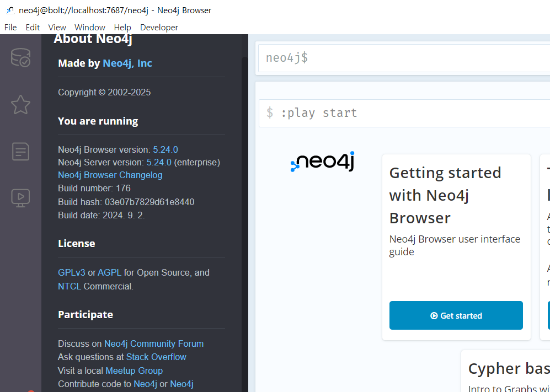Click the License heading
550x392 pixels.
click(x=77, y=243)
